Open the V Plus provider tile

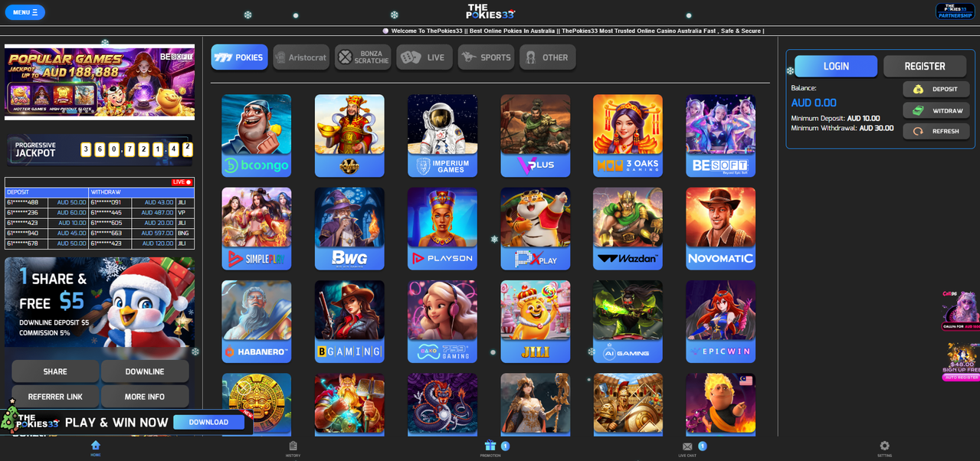(x=536, y=136)
